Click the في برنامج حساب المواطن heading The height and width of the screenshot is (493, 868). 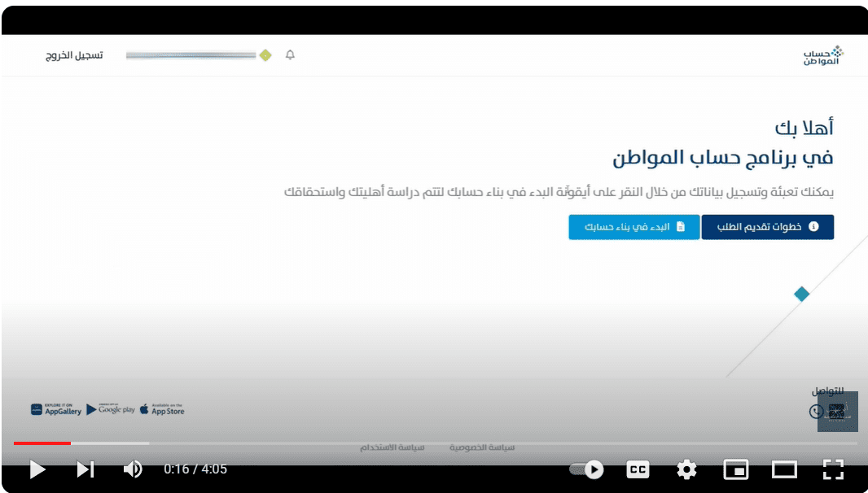(x=722, y=158)
